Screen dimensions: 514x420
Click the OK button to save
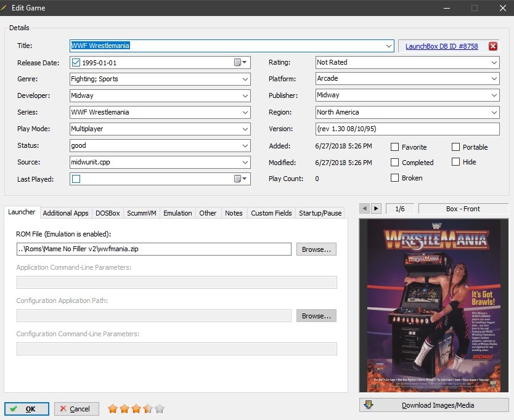tap(27, 409)
